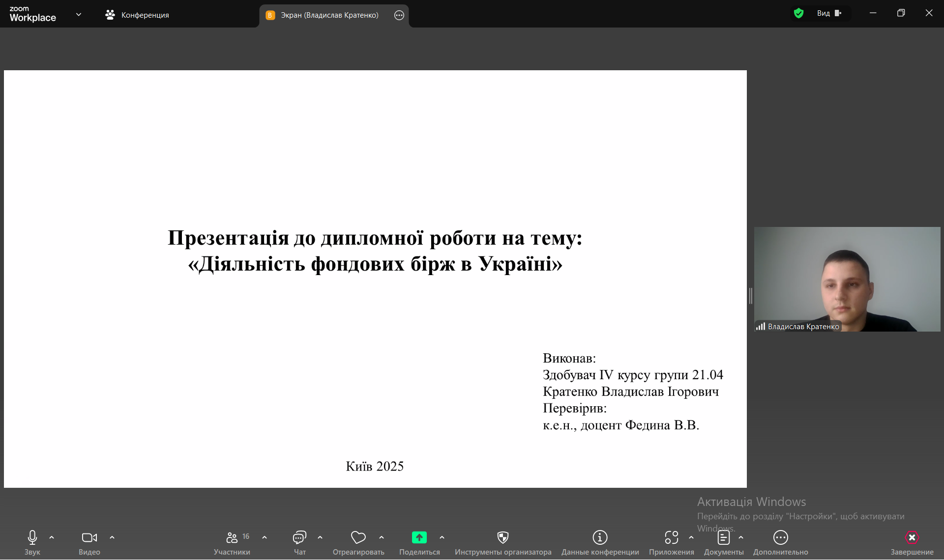Click the red end-meeting button
Screen dimensions: 944x560
912,538
